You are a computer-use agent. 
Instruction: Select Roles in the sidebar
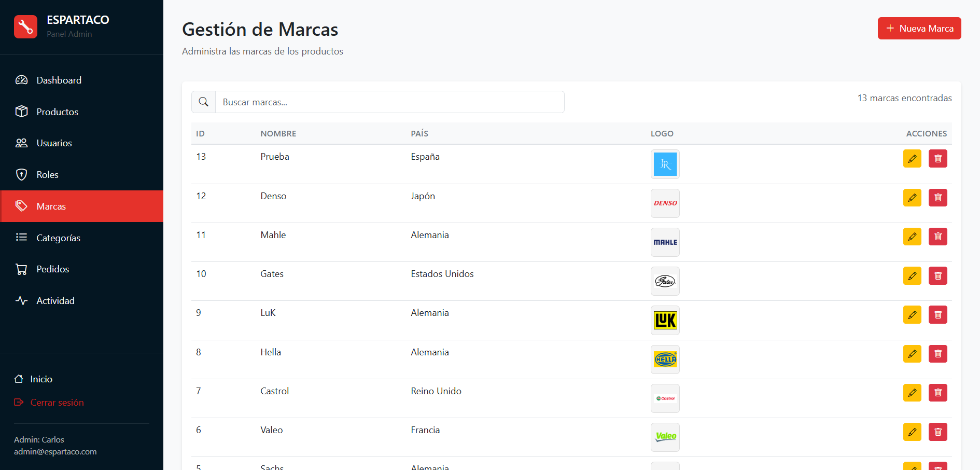81,175
